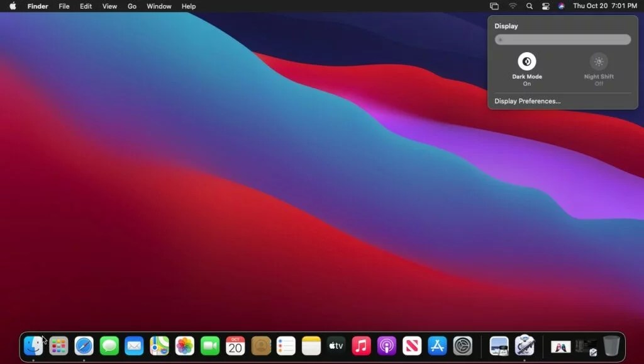644x364 pixels.
Task: Open the Wi-Fi status menu
Action: pos(513,6)
